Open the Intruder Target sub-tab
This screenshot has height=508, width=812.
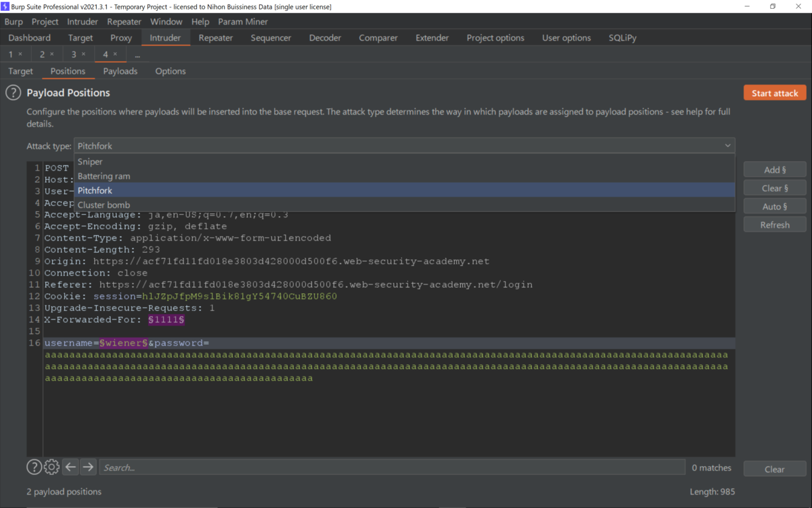pyautogui.click(x=21, y=71)
